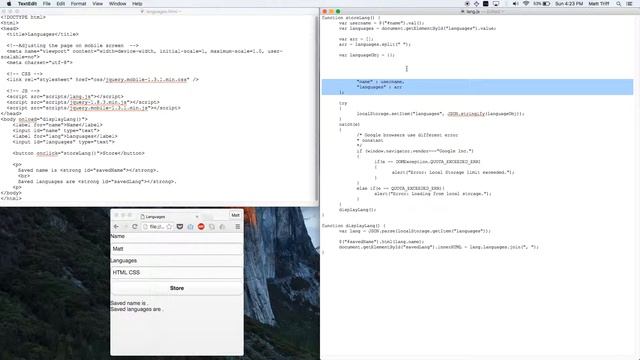Click the <title>Languages</title> line

[42, 34]
